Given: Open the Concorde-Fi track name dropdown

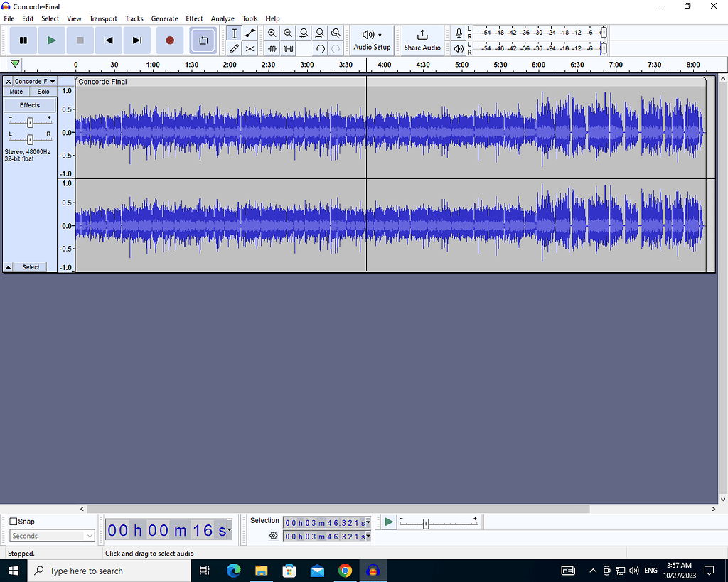Looking at the screenshot, I should point(52,81).
